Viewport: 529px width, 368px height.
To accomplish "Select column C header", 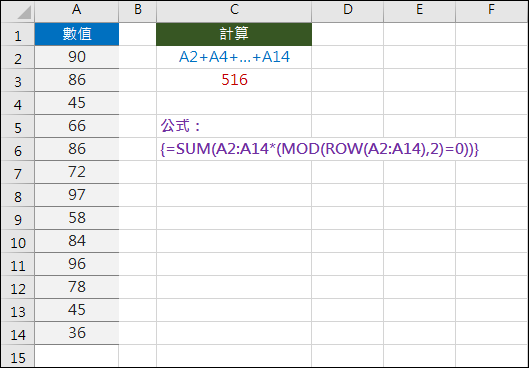I will [x=234, y=10].
